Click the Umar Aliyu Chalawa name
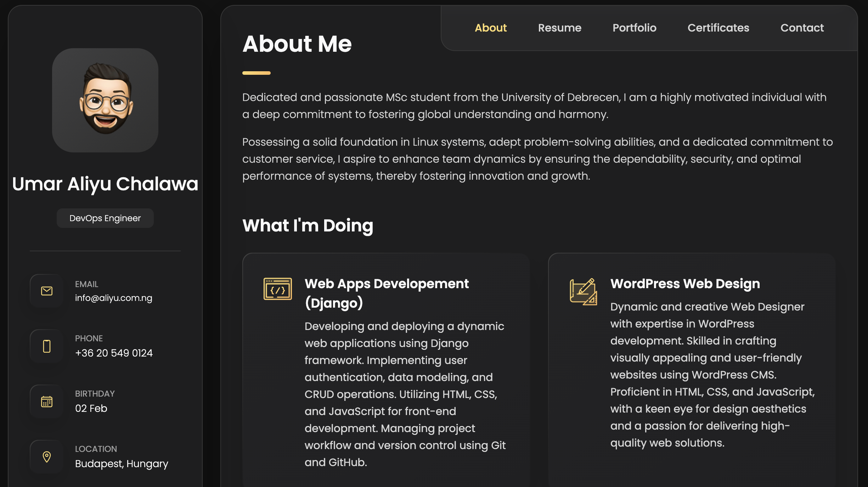Image resolution: width=868 pixels, height=487 pixels. point(105,184)
